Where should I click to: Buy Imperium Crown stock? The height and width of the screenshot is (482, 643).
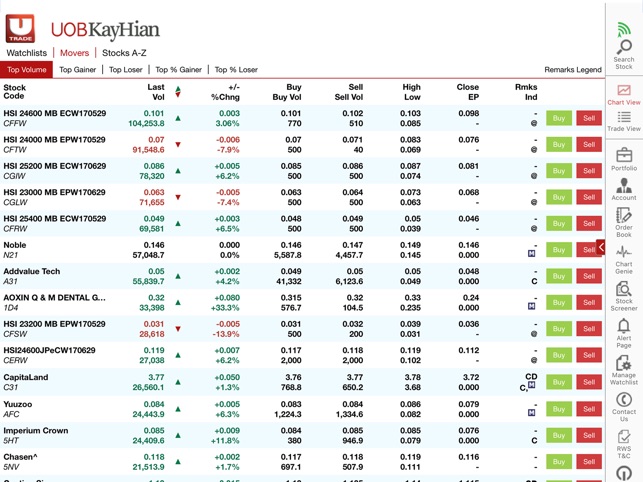pos(559,435)
